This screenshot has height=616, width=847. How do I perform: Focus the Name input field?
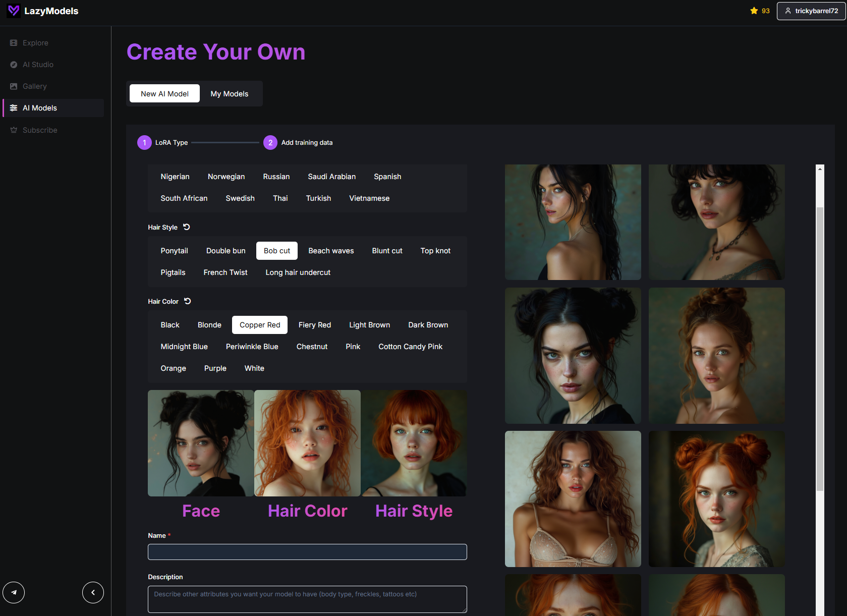tap(307, 552)
